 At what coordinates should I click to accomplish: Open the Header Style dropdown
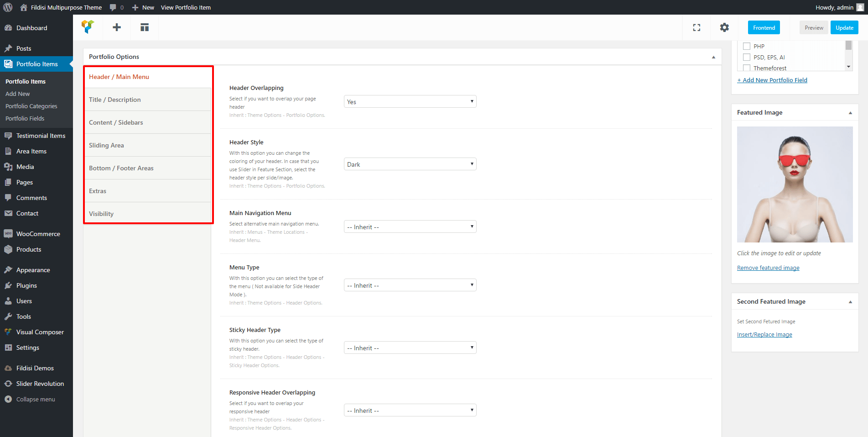[410, 164]
